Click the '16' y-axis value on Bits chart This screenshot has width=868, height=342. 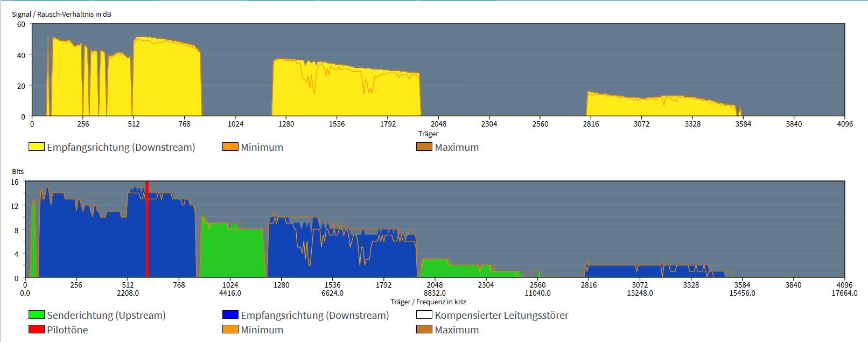[x=15, y=182]
